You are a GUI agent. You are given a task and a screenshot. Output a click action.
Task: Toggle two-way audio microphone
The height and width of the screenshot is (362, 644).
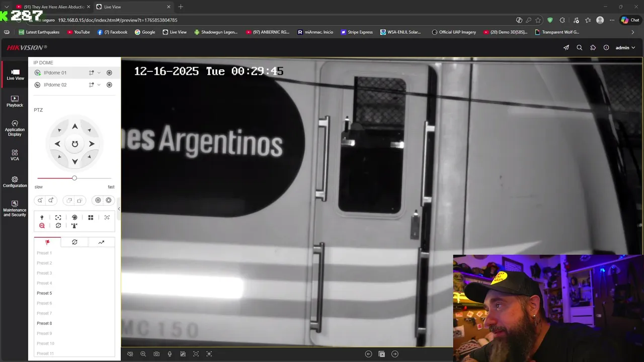(170, 354)
